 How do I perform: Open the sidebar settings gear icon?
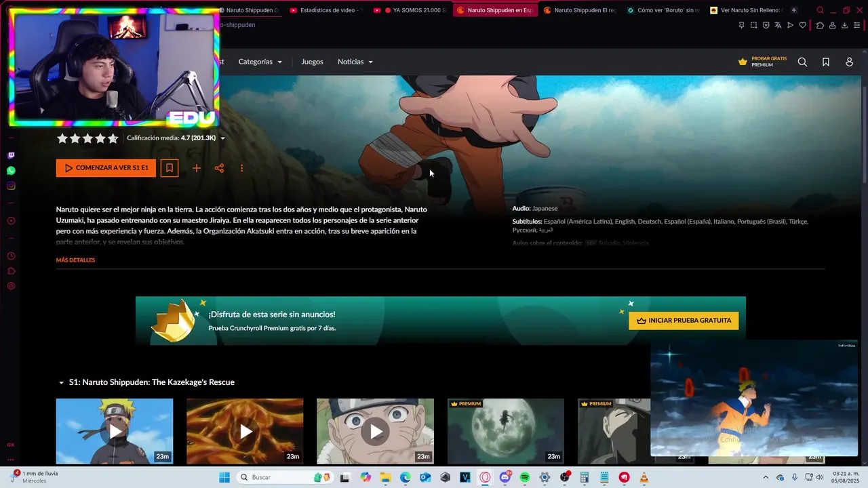[11, 286]
